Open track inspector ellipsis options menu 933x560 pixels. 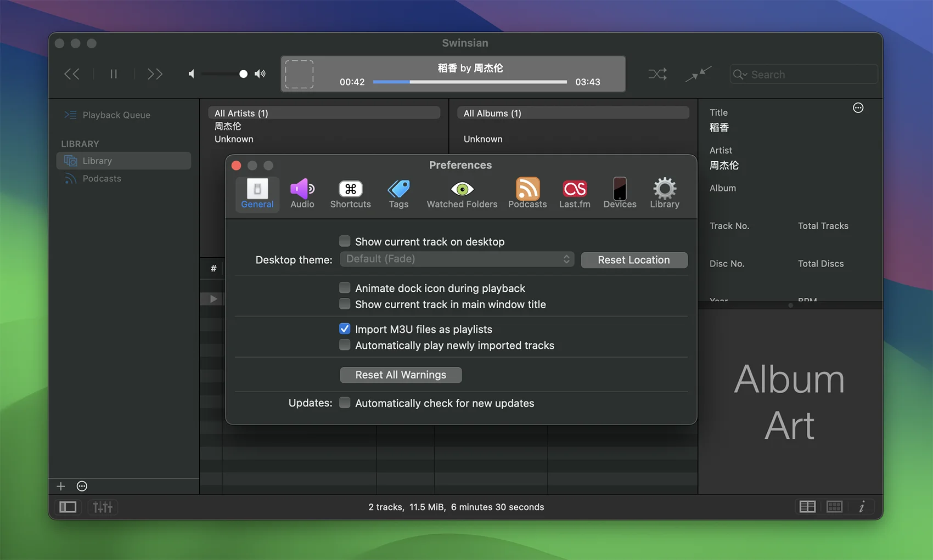click(x=858, y=108)
